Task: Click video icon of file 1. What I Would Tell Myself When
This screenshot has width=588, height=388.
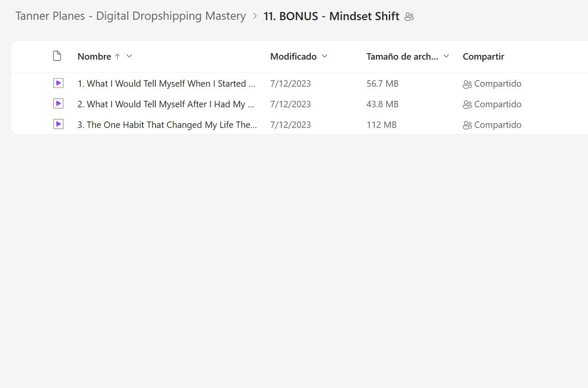Action: [58, 83]
